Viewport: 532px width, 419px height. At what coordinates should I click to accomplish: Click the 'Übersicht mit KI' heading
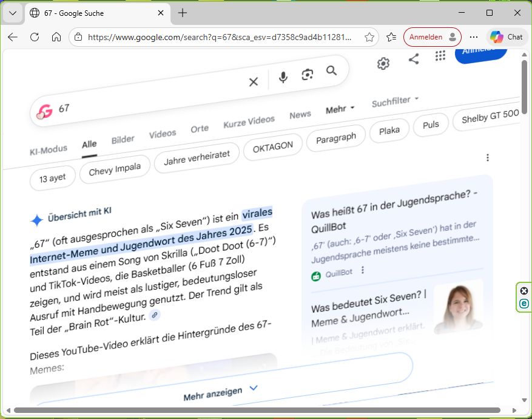coord(79,214)
